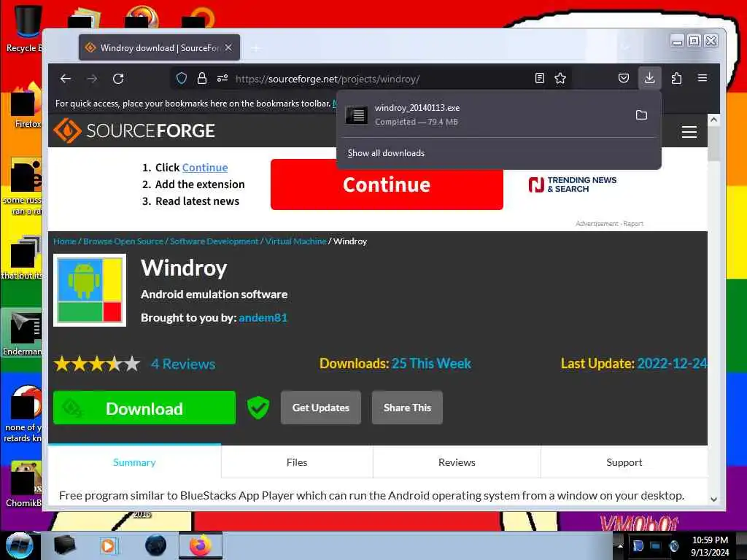747x560 pixels.
Task: Close the Firefox downloads panel via its toolbar button
Action: (649, 78)
